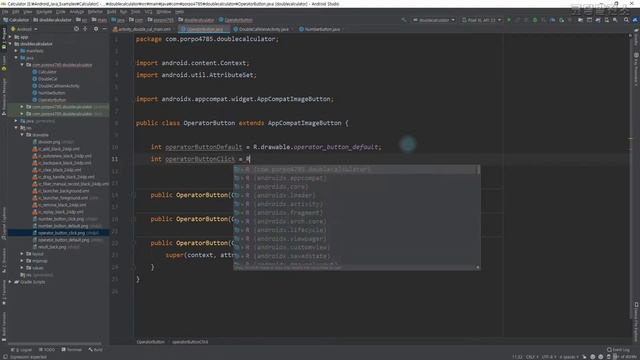Select ic_launcher_background.xml in drawable folder
Image resolution: width=640 pixels, height=360 pixels.
coord(63,191)
